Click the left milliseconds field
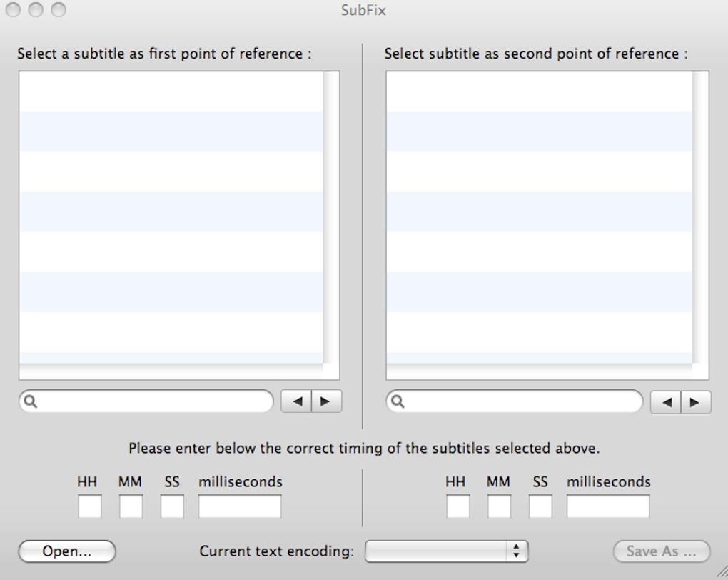 [x=240, y=506]
